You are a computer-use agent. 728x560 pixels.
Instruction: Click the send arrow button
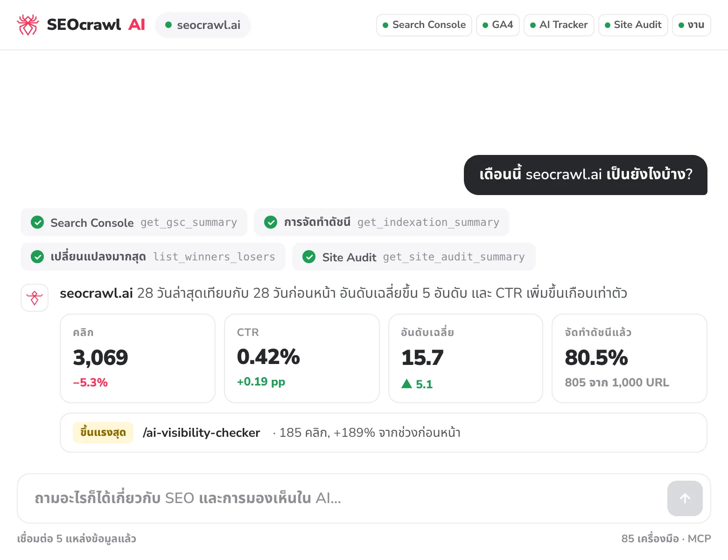click(x=685, y=498)
